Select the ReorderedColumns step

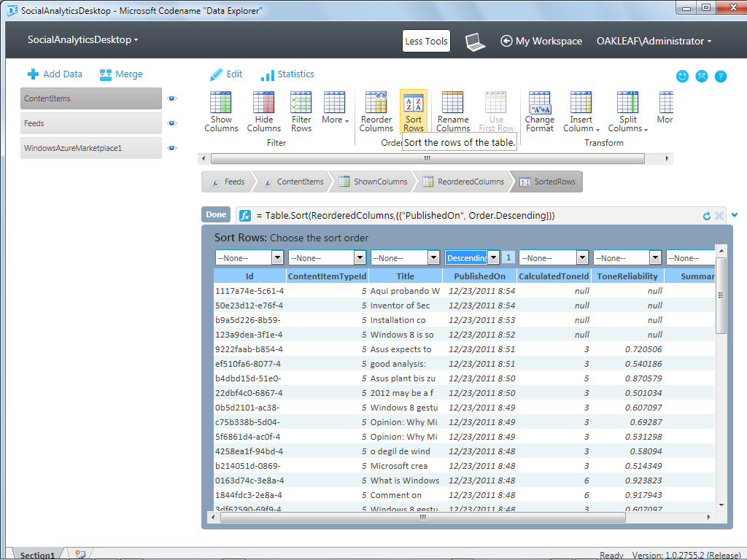pyautogui.click(x=463, y=182)
